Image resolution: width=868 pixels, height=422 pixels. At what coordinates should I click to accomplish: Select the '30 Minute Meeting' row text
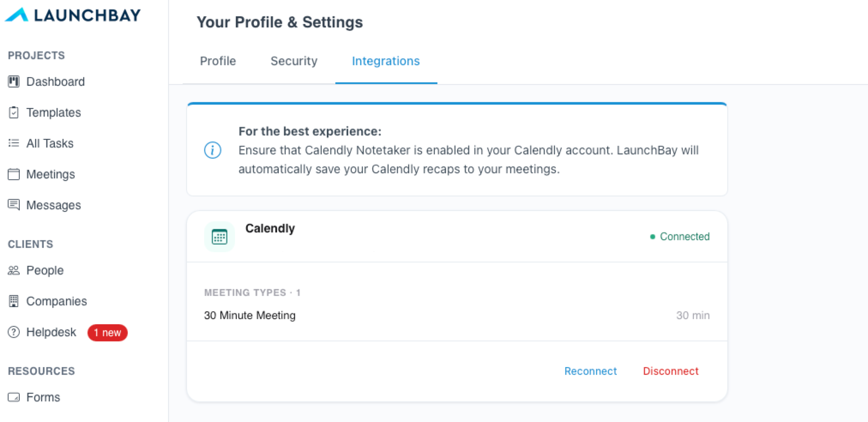coord(250,315)
